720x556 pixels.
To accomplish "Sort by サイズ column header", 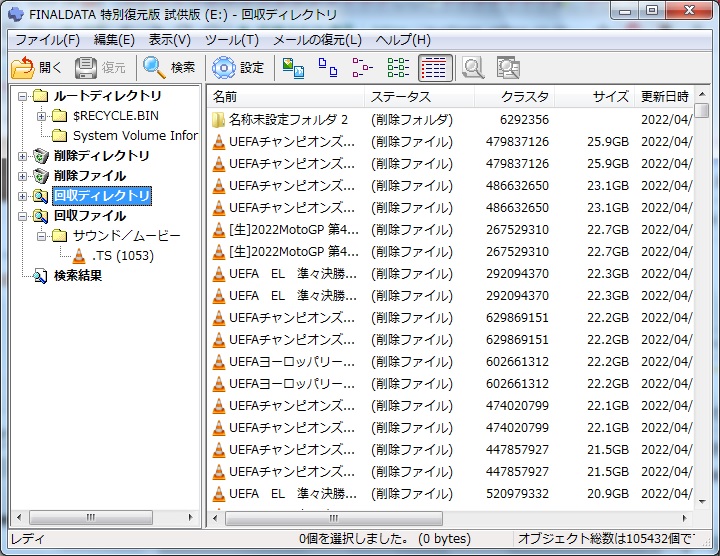I will click(x=609, y=97).
